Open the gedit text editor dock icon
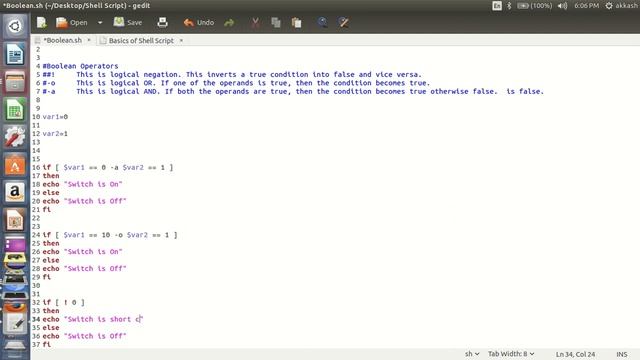The height and width of the screenshot is (360, 640). 15,323
